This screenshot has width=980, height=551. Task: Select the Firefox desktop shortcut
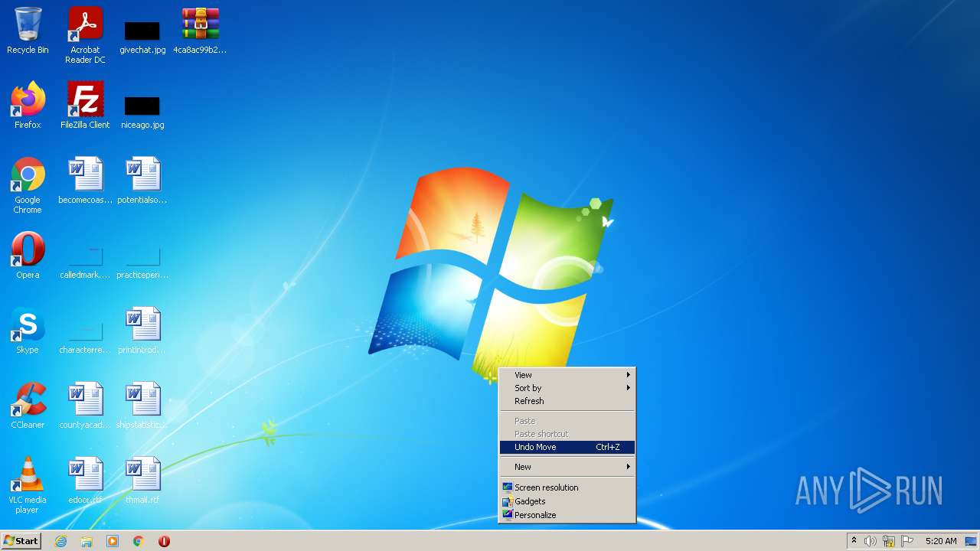[28, 106]
